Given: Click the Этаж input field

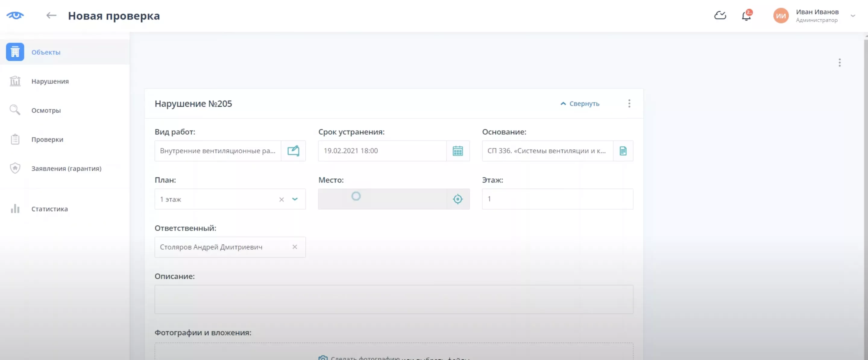Looking at the screenshot, I should (x=557, y=199).
